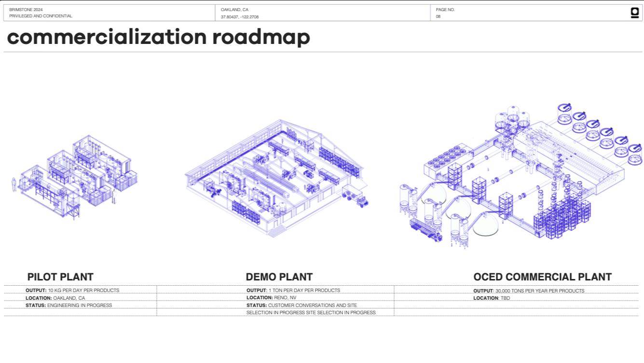Select the coordinates 37.80437, -122.2708 text
This screenshot has width=644, height=363.
point(240,16)
